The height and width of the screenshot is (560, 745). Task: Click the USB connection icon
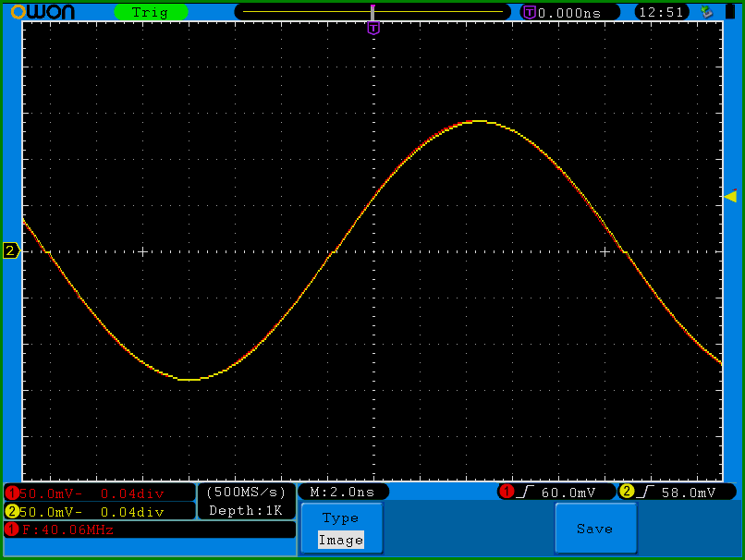pyautogui.click(x=707, y=11)
